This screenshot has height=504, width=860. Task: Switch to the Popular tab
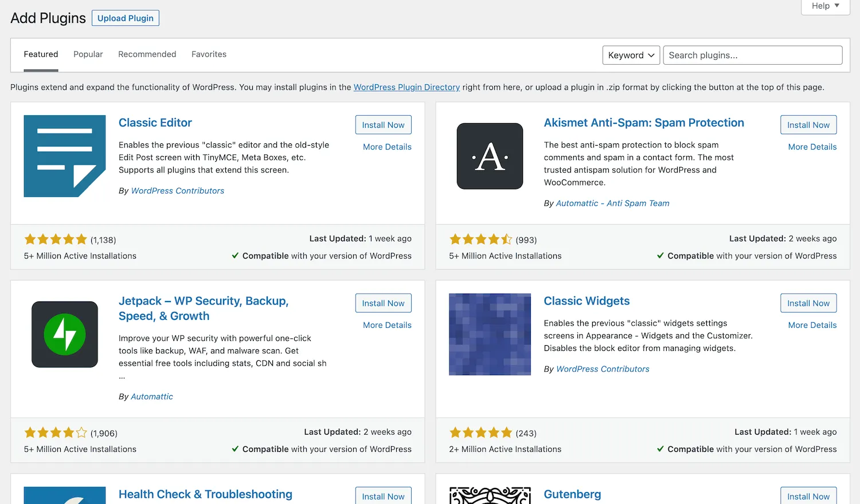coord(88,54)
